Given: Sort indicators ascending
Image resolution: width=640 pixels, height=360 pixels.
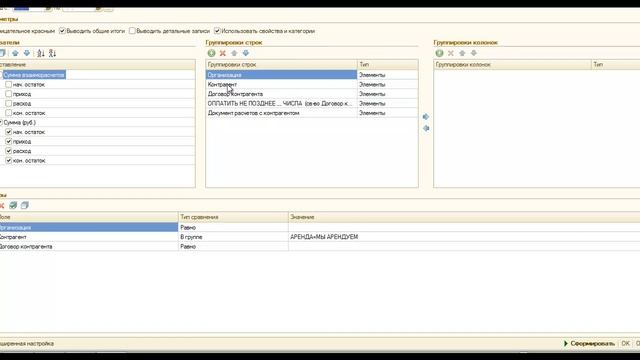Looking at the screenshot, I should (41, 53).
